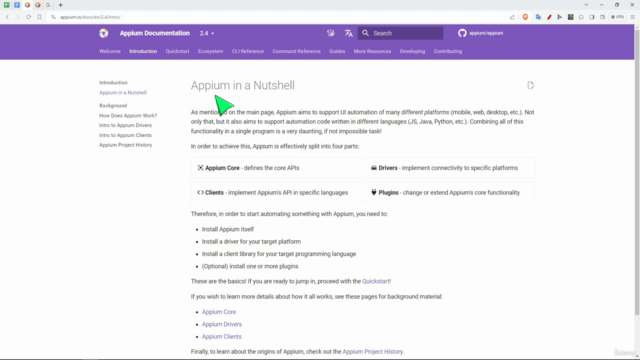Open the More Resources nav tab
The image size is (640, 360).
[372, 51]
